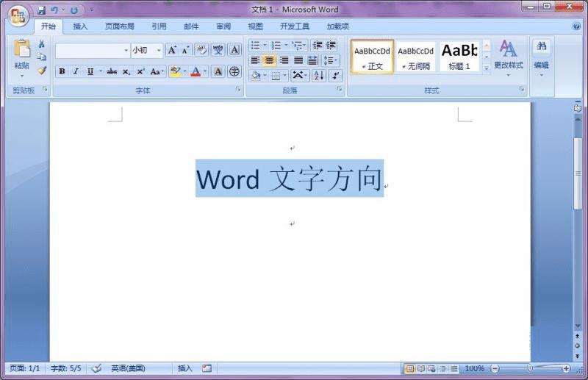The height and width of the screenshot is (380, 588).
Task: Open the 剪贴板 dialog launcher
Action: coord(45,89)
